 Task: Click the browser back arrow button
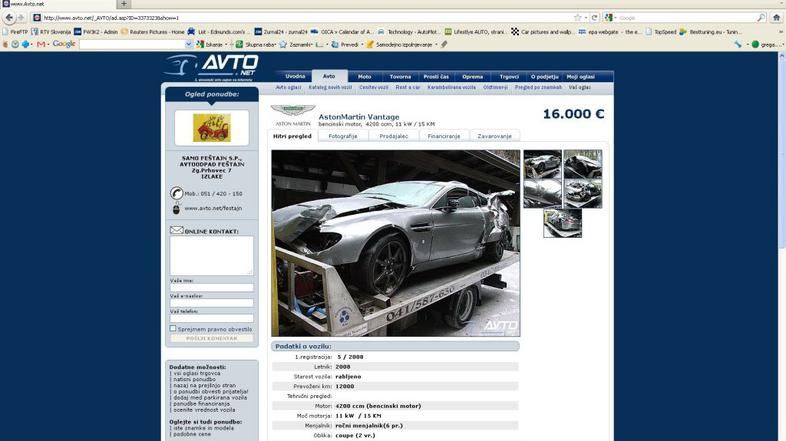click(x=8, y=17)
